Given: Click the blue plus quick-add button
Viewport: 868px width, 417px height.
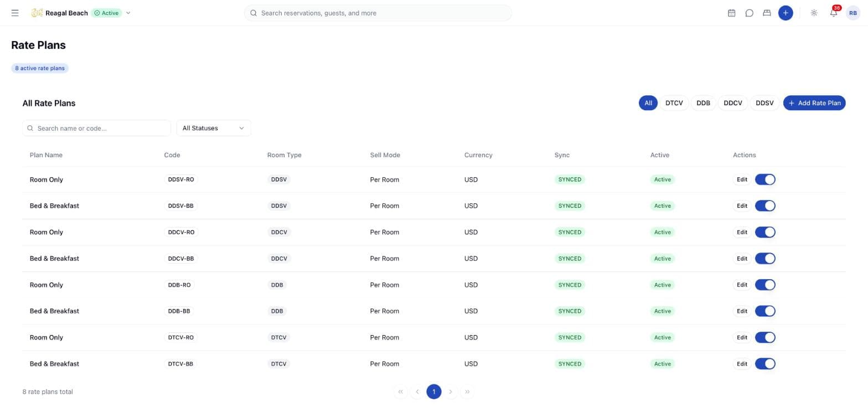Looking at the screenshot, I should [x=785, y=13].
